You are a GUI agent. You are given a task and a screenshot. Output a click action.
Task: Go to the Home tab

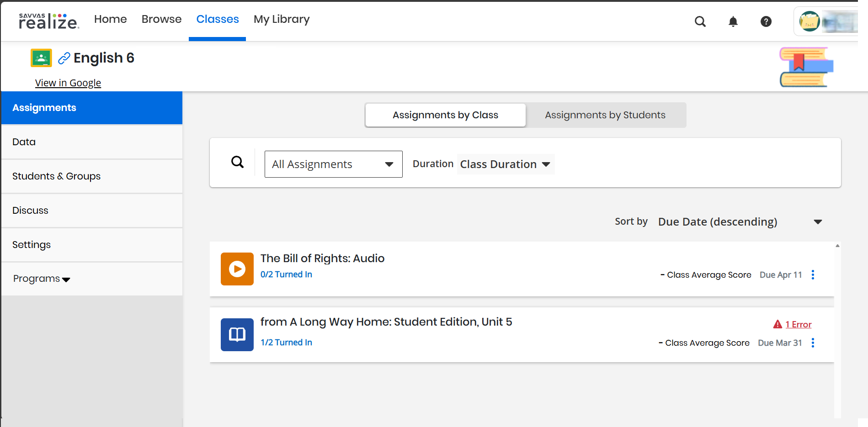pos(111,19)
